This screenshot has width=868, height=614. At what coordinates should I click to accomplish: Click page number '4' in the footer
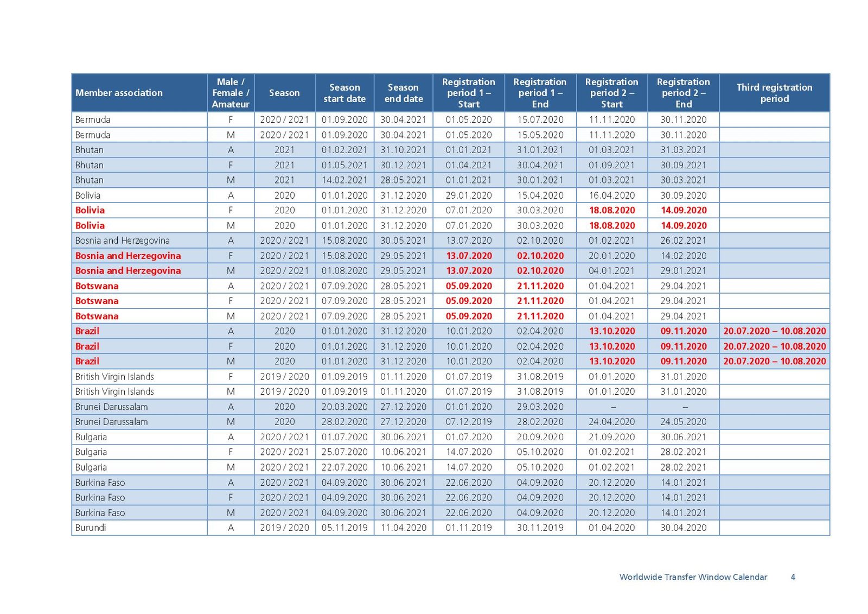click(x=793, y=577)
